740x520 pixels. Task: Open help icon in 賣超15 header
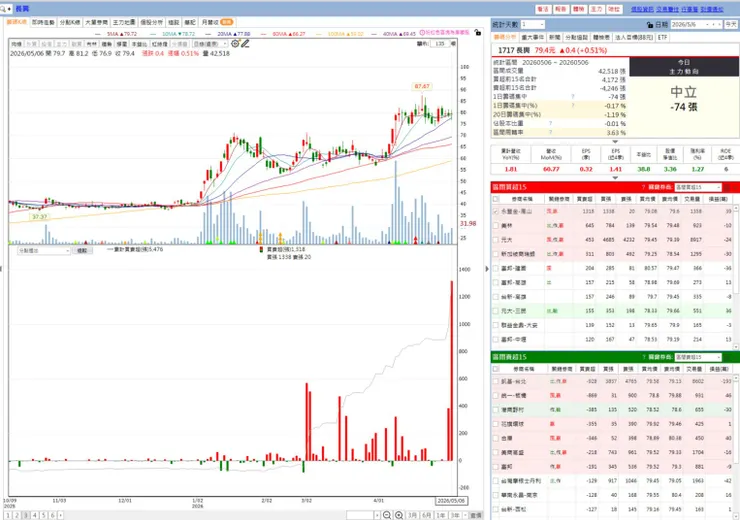tap(643, 357)
